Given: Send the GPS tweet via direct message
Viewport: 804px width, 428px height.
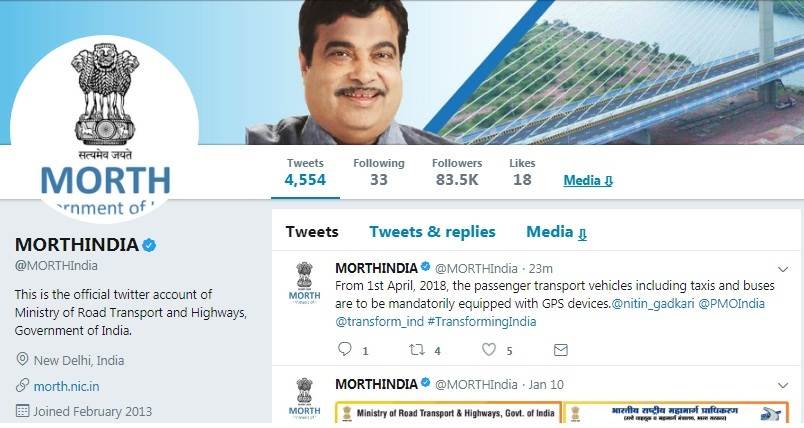Looking at the screenshot, I should point(560,350).
